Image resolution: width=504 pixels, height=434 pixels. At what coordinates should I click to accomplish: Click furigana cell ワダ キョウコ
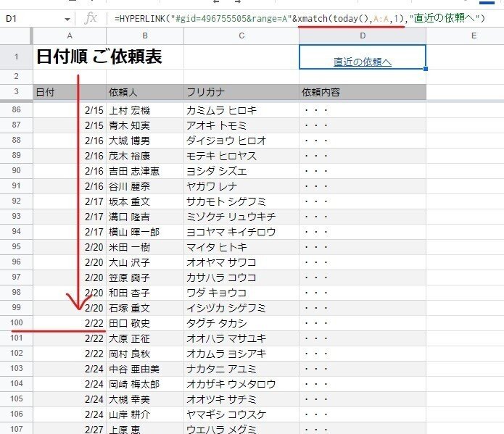pyautogui.click(x=241, y=293)
